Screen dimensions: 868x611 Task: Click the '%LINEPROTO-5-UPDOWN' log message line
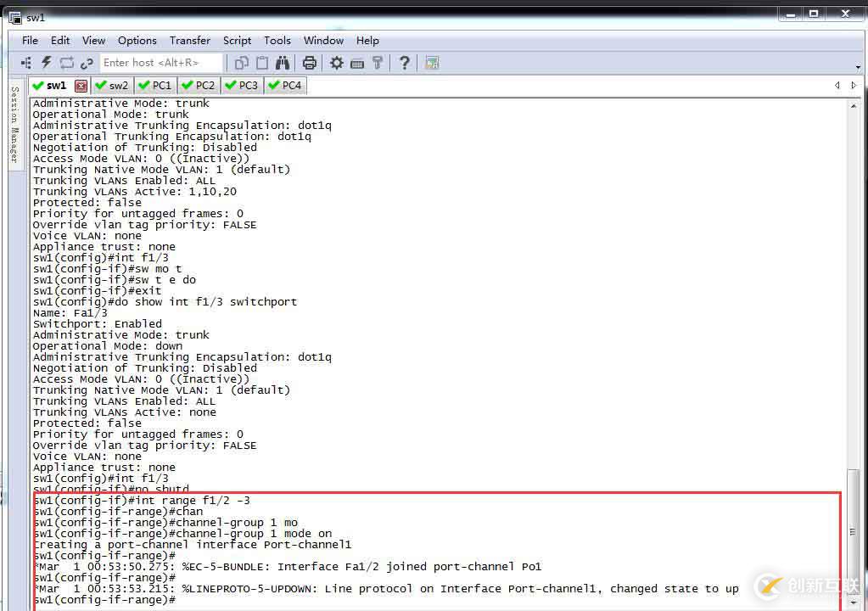click(386, 589)
